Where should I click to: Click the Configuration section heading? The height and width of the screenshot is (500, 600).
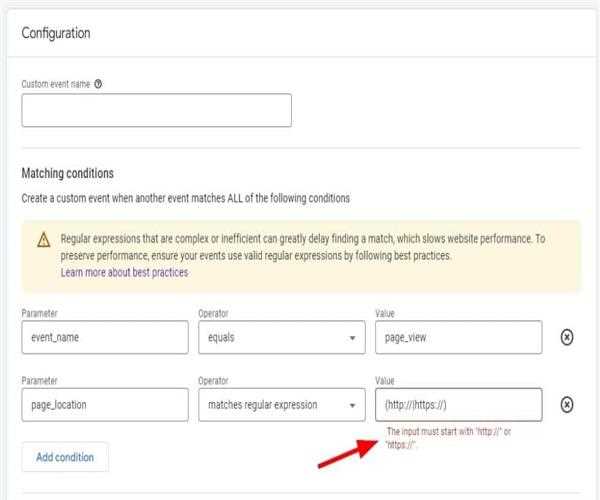pyautogui.click(x=56, y=33)
